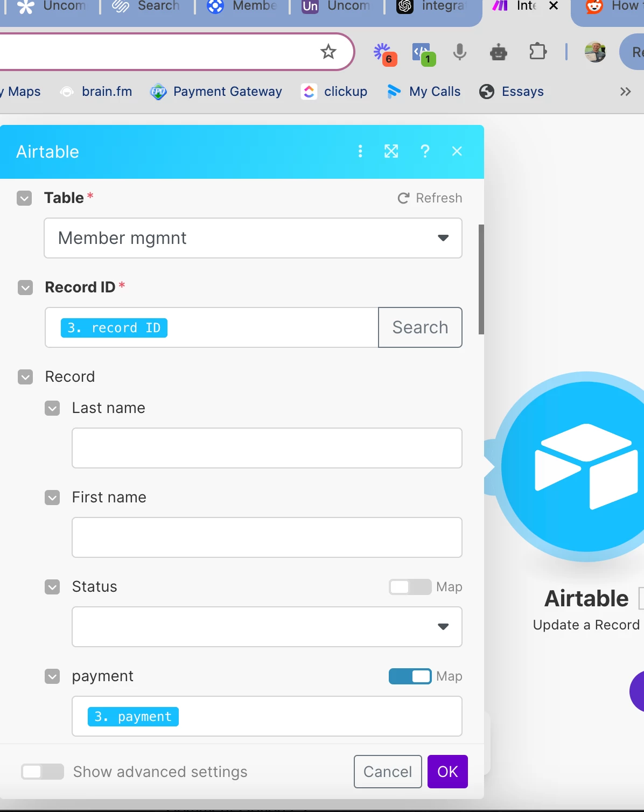Disable the Map toggle for payment
Screen dimensions: 644x812
pyautogui.click(x=410, y=676)
